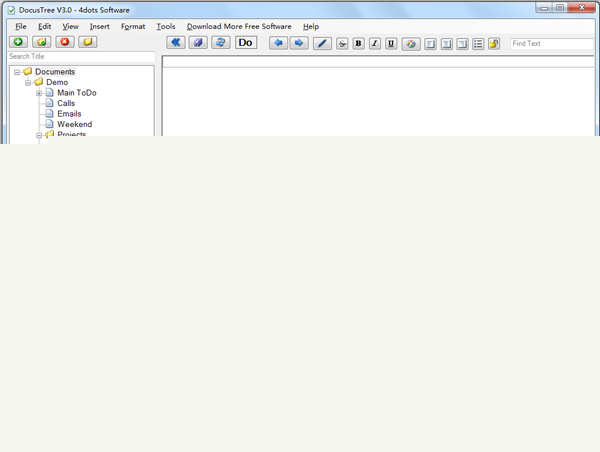Apply strikethrough formatting
Screen dimensions: 600x452
[342, 44]
